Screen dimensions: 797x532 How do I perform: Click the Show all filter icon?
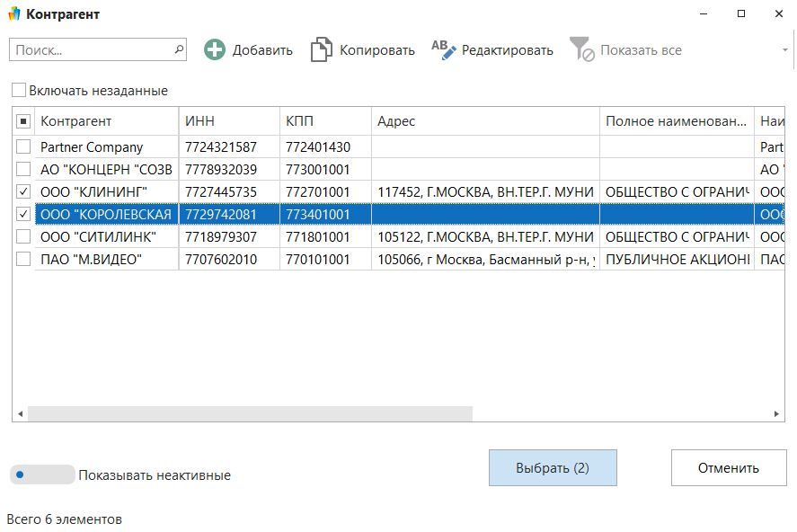[581, 50]
